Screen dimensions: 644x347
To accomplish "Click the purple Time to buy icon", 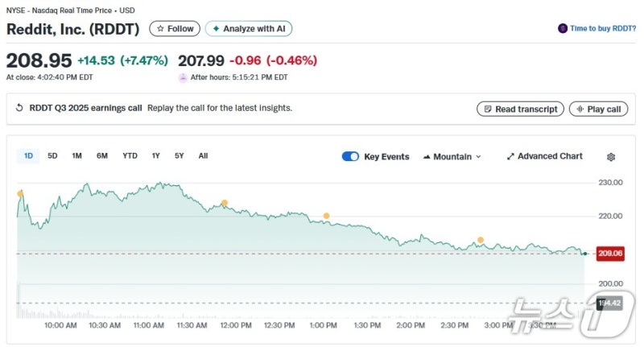I will tap(562, 28).
